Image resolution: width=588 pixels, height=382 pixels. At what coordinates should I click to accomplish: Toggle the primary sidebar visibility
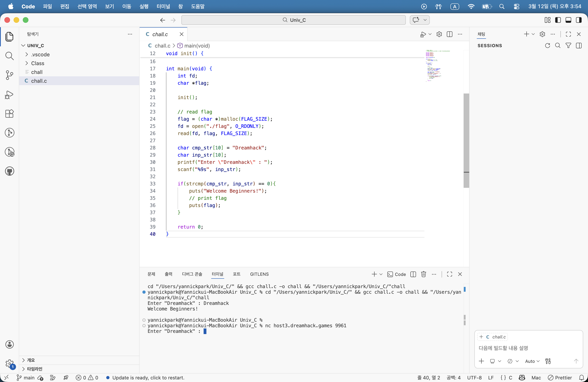coord(558,20)
